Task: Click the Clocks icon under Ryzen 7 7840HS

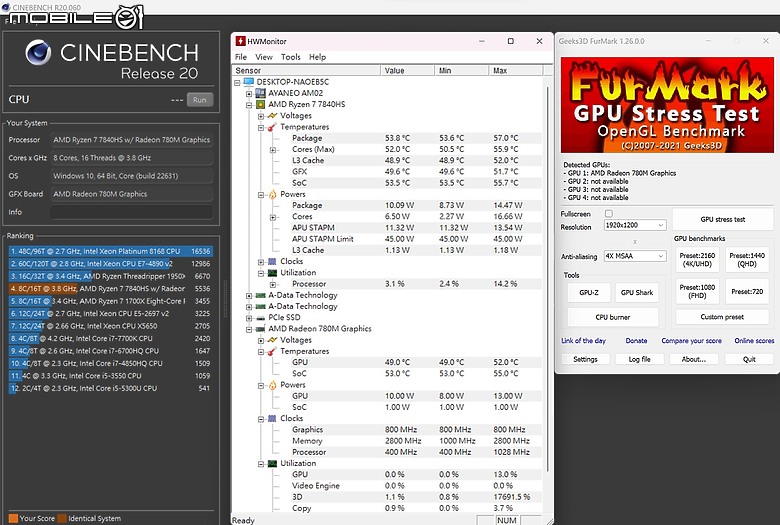Action: pyautogui.click(x=272, y=261)
